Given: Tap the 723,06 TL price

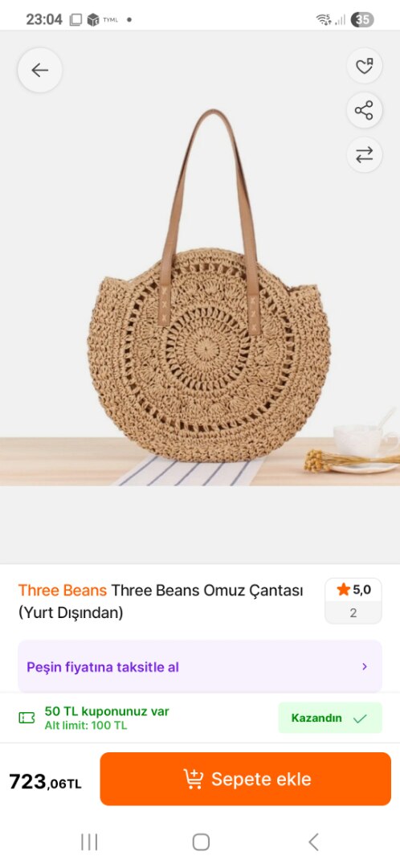Looking at the screenshot, I should [x=45, y=782].
